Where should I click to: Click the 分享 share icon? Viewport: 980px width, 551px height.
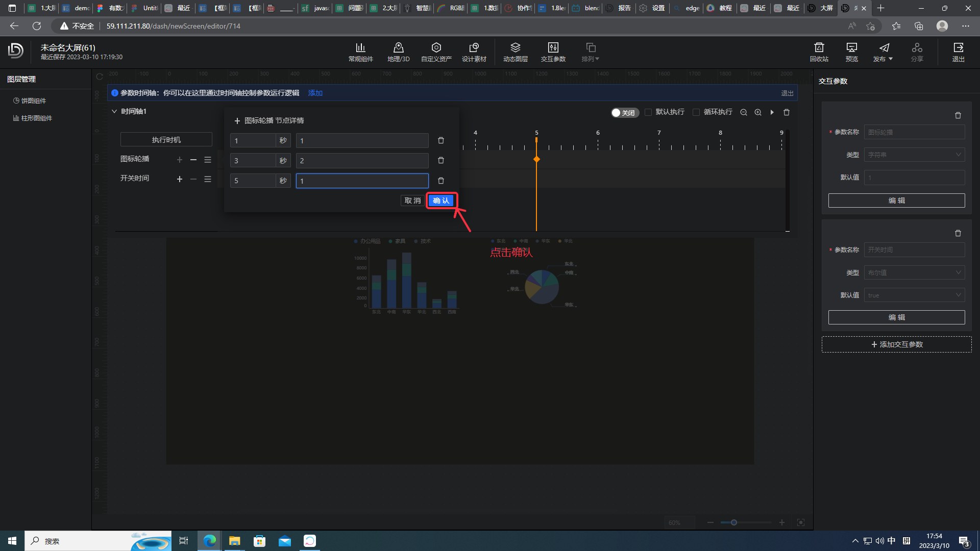(917, 53)
